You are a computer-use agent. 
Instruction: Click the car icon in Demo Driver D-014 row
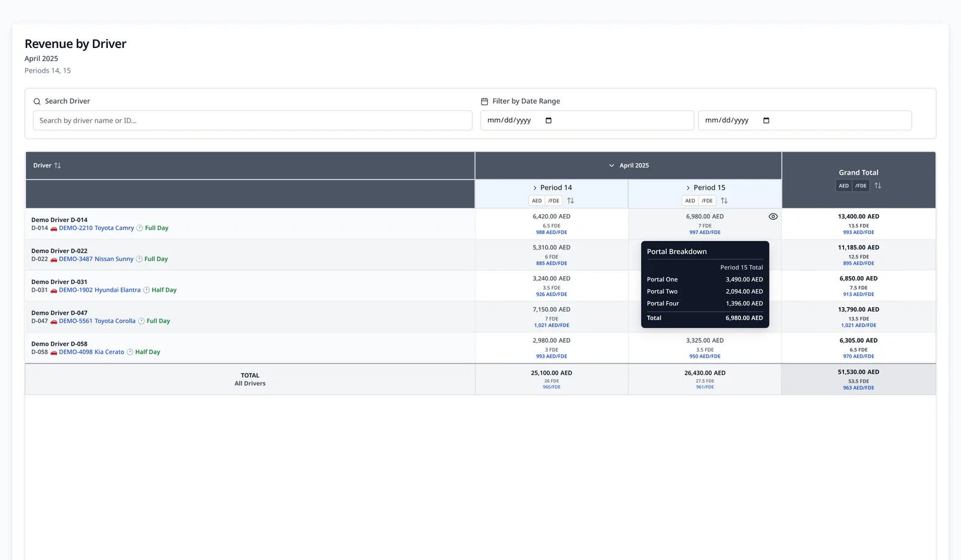pos(53,229)
